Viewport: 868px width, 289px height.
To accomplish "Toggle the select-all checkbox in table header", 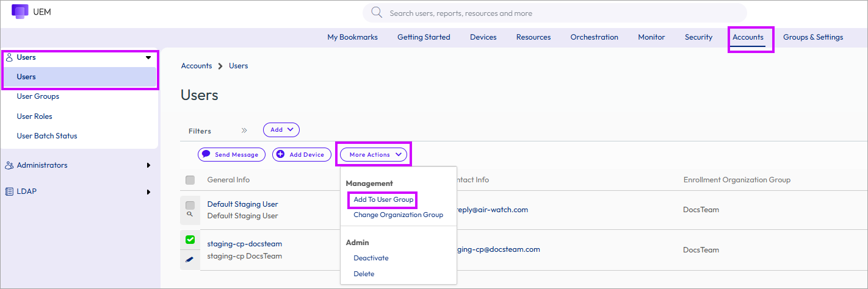I will (190, 180).
